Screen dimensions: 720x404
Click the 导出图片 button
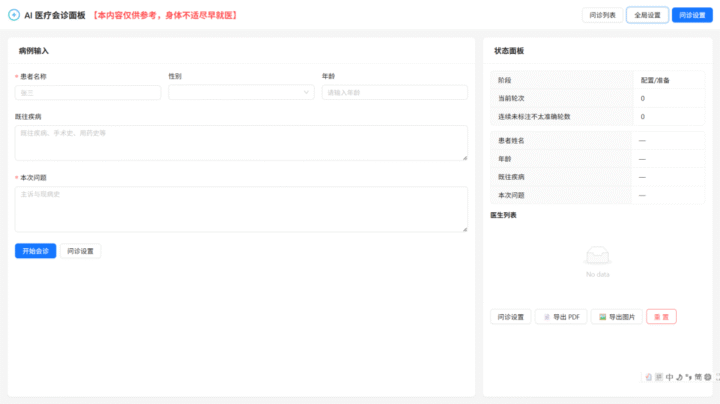pyautogui.click(x=617, y=317)
